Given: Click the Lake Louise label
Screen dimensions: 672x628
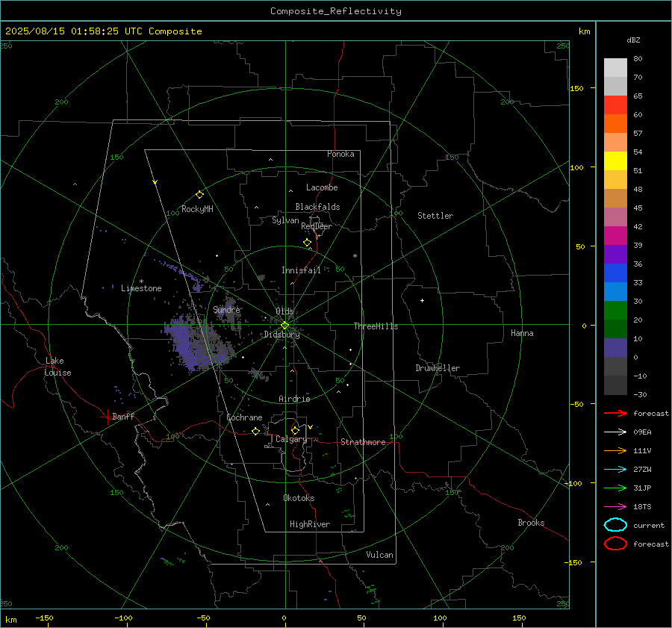Looking at the screenshot, I should click(57, 367).
